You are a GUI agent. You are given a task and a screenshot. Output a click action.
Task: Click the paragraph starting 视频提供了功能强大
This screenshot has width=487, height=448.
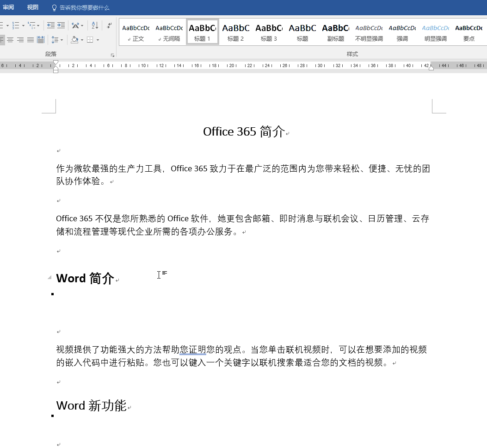pyautogui.click(x=241, y=356)
